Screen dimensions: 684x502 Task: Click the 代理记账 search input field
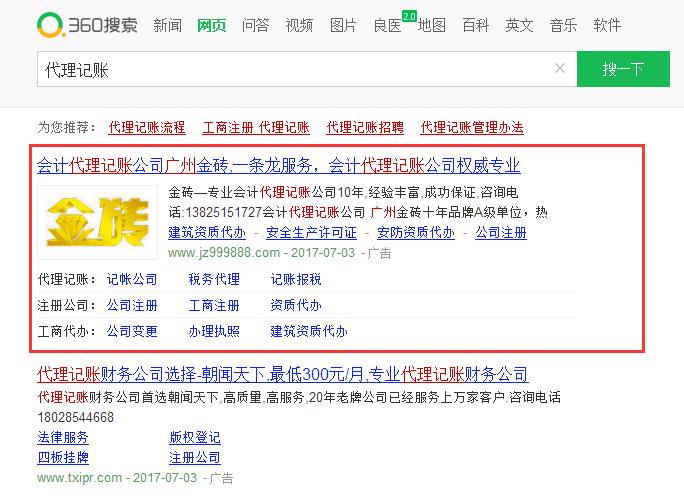[x=290, y=69]
